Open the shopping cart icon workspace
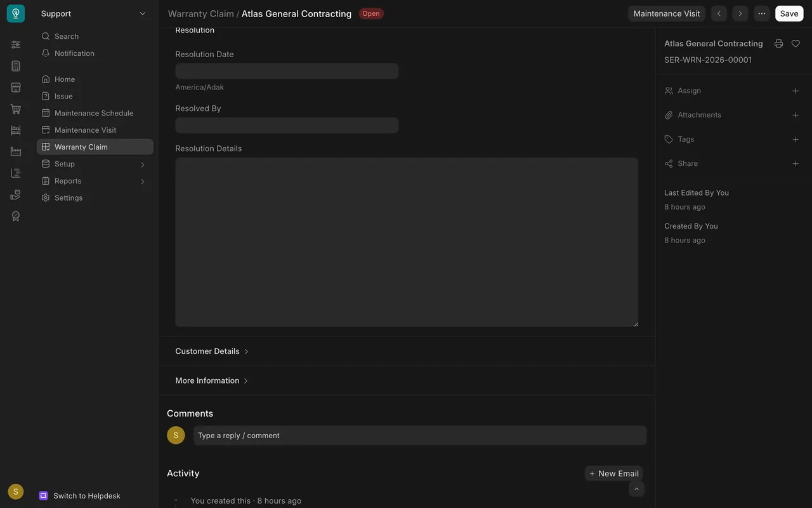The image size is (812, 508). click(x=16, y=109)
